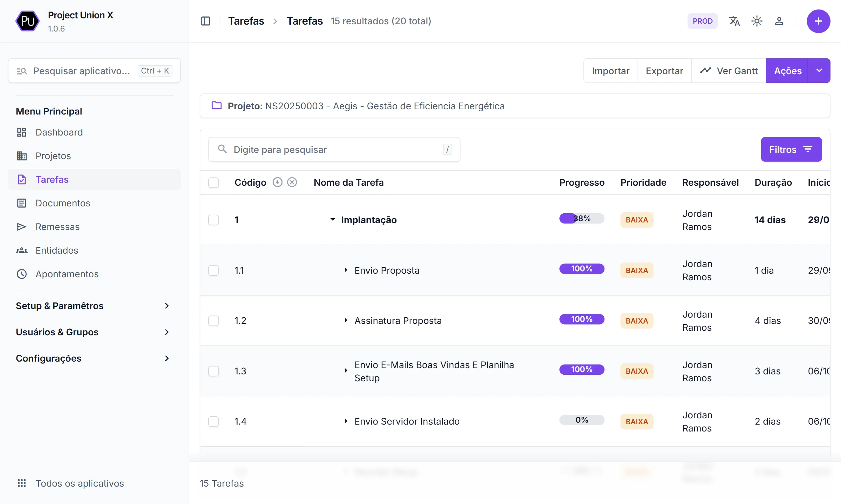Click clear sort icon next to Código

[x=292, y=182]
